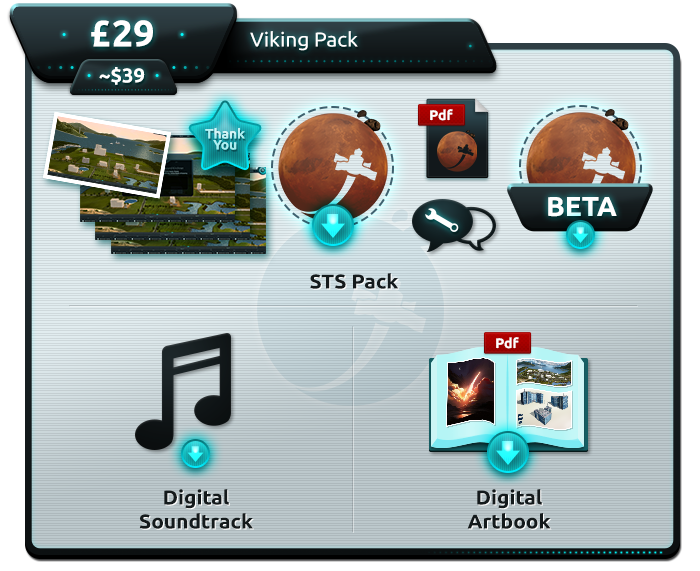Open the Pdf Mars document icon
Screen dimensions: 700x571
pyautogui.click(x=454, y=139)
